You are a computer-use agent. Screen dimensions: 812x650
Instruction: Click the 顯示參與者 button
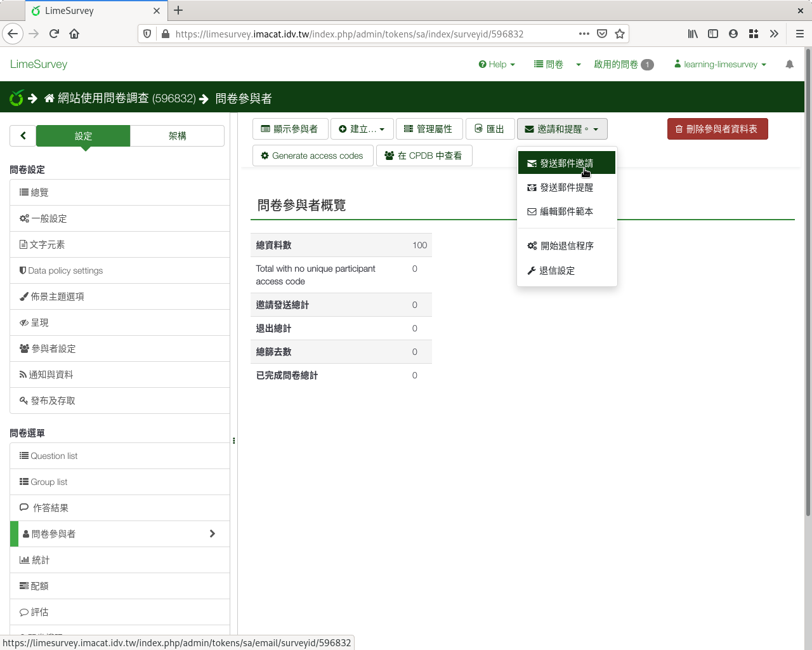[290, 129]
